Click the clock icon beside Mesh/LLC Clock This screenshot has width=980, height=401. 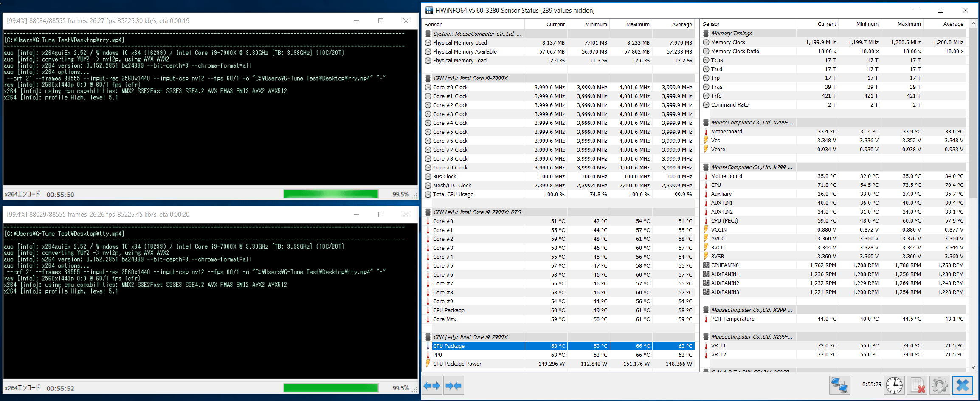point(428,186)
